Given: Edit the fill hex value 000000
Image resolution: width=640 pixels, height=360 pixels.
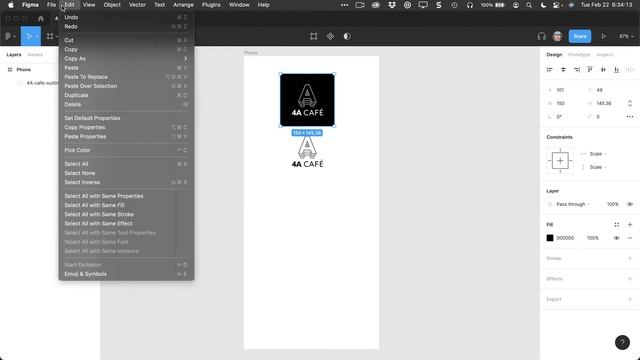Looking at the screenshot, I should (565, 238).
